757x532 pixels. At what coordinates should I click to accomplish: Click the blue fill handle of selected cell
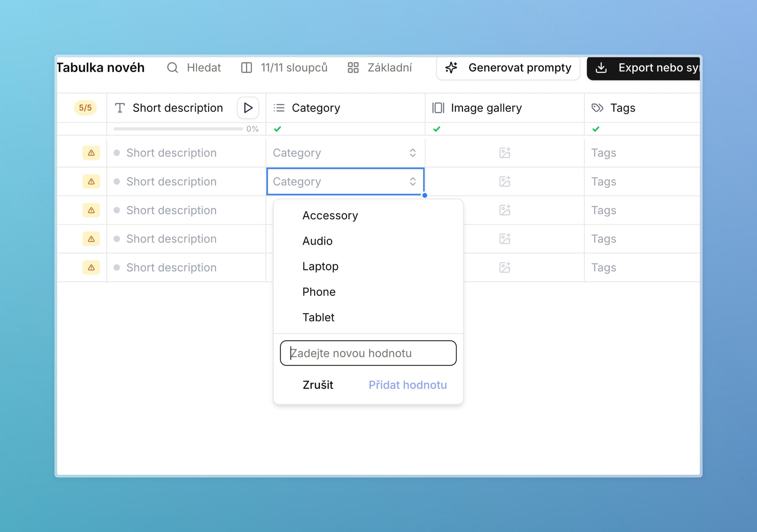(x=425, y=195)
